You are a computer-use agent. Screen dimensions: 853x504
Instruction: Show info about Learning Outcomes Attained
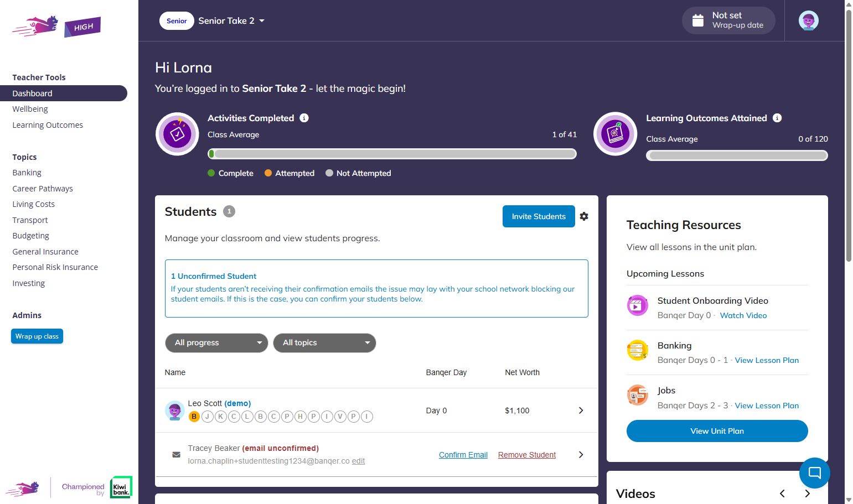[x=777, y=118]
